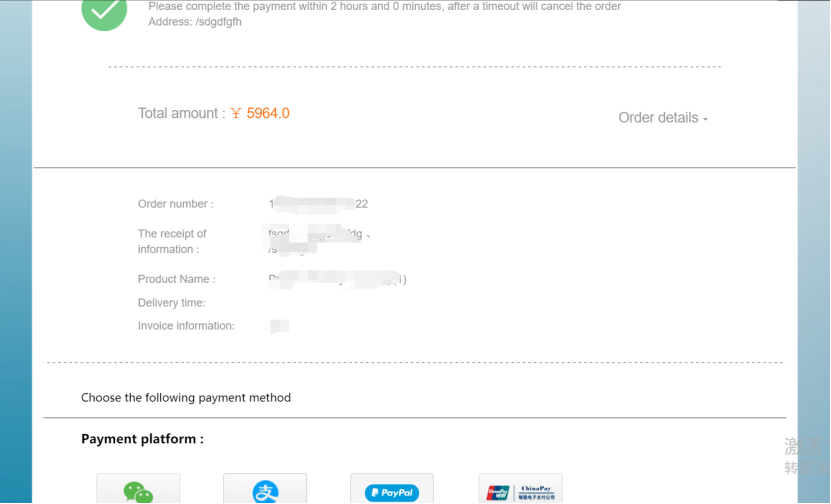Click the Product Name label
This screenshot has width=831, height=504.
[176, 279]
